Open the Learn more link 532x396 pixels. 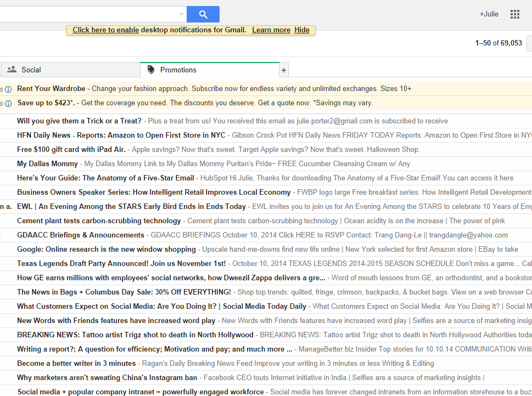click(x=271, y=30)
